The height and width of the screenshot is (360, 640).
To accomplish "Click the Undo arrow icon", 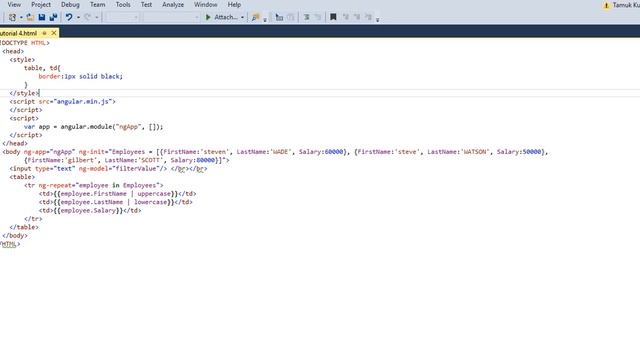I will pos(69,17).
